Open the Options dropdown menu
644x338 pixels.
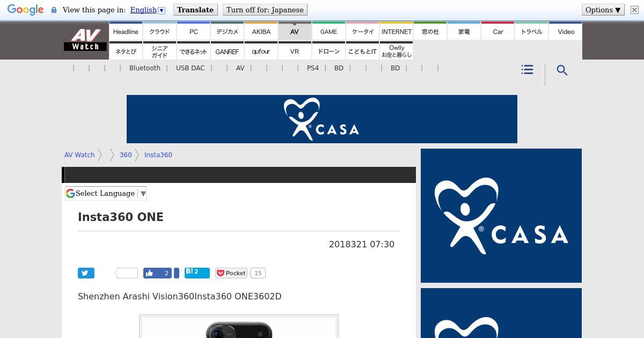[603, 10]
